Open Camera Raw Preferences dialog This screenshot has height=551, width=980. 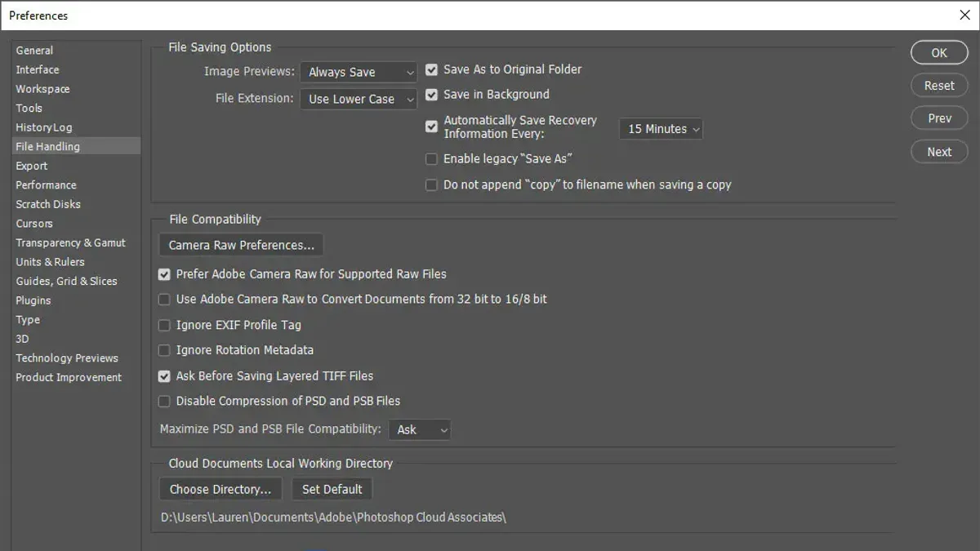(242, 245)
